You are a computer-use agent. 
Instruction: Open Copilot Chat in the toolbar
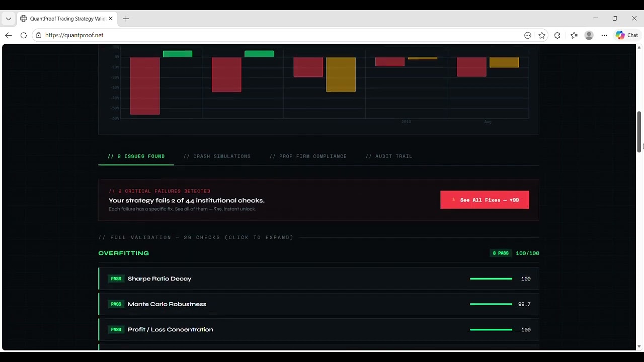click(x=627, y=35)
